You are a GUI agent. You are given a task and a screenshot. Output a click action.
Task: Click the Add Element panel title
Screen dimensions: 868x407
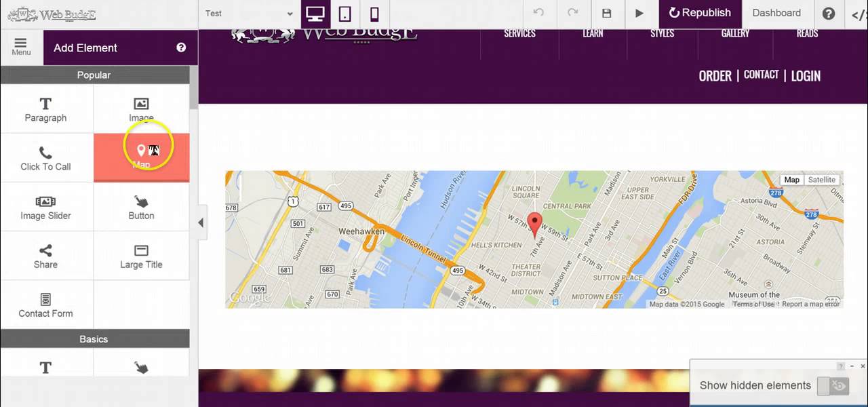pos(85,47)
